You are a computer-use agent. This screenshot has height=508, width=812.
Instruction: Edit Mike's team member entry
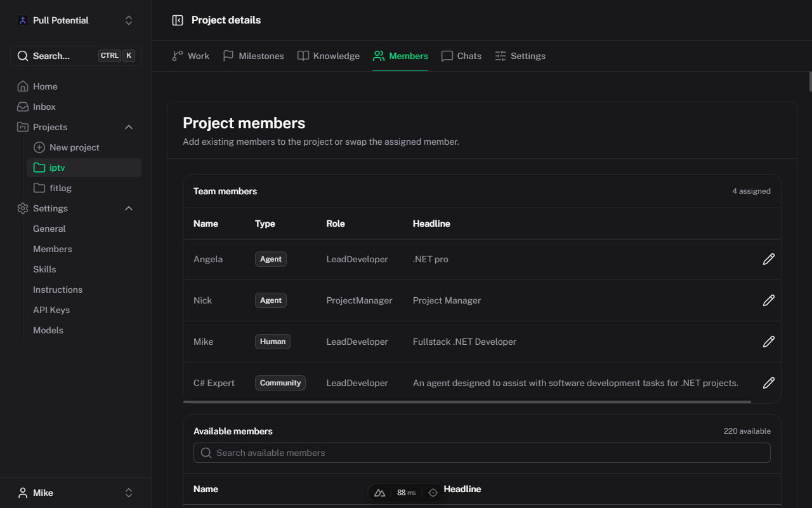769,342
